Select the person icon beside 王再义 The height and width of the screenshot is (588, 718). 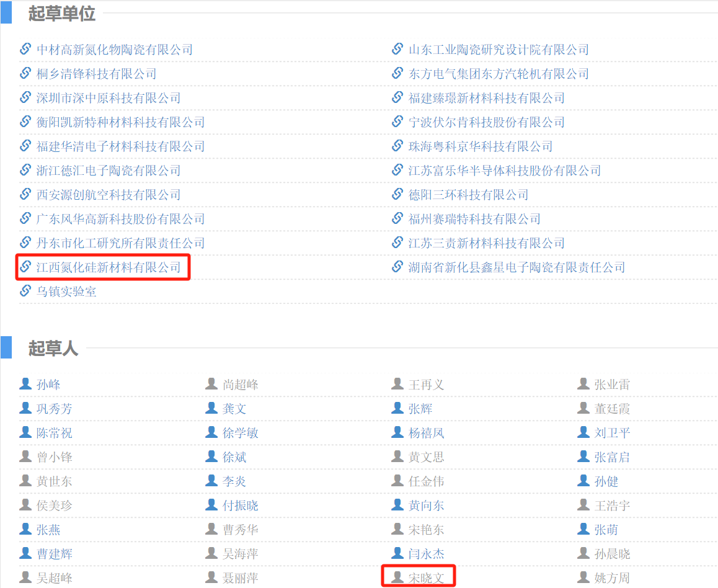[x=397, y=384]
